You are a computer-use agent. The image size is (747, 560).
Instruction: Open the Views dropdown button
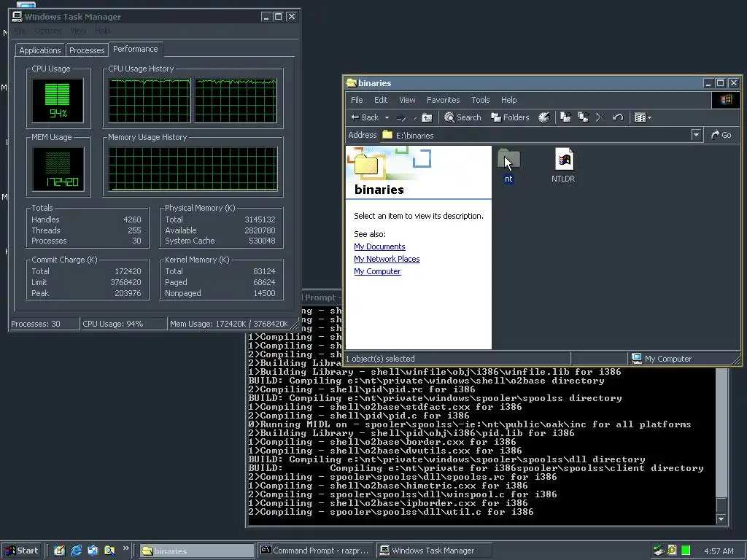click(x=643, y=117)
